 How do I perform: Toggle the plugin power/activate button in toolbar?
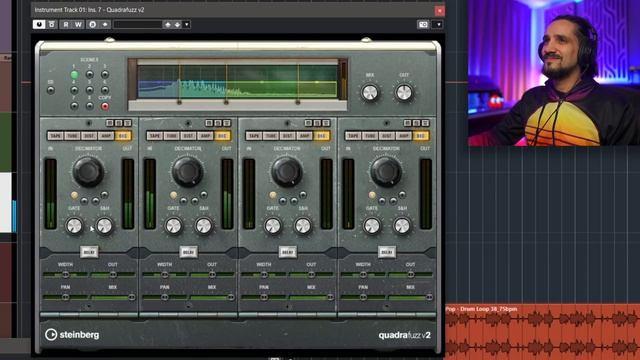39,24
